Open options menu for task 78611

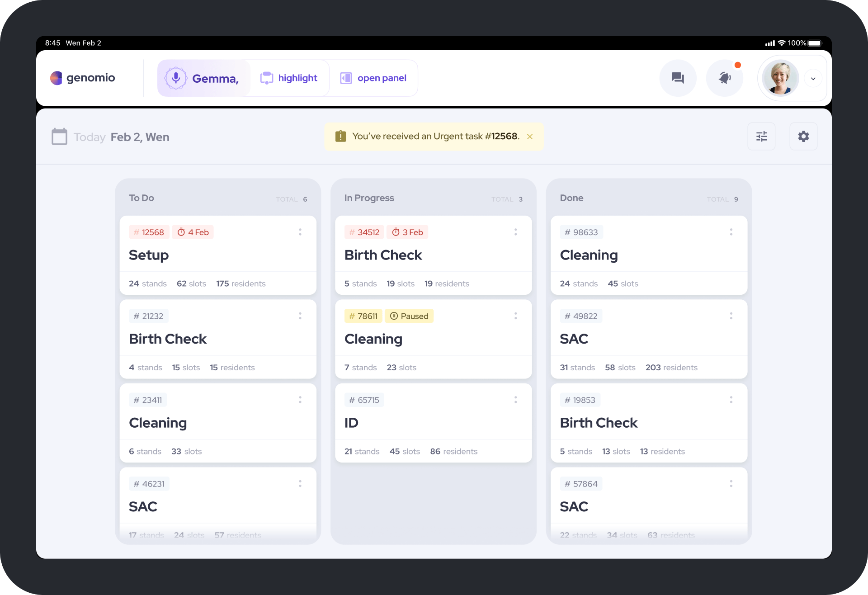tap(515, 316)
